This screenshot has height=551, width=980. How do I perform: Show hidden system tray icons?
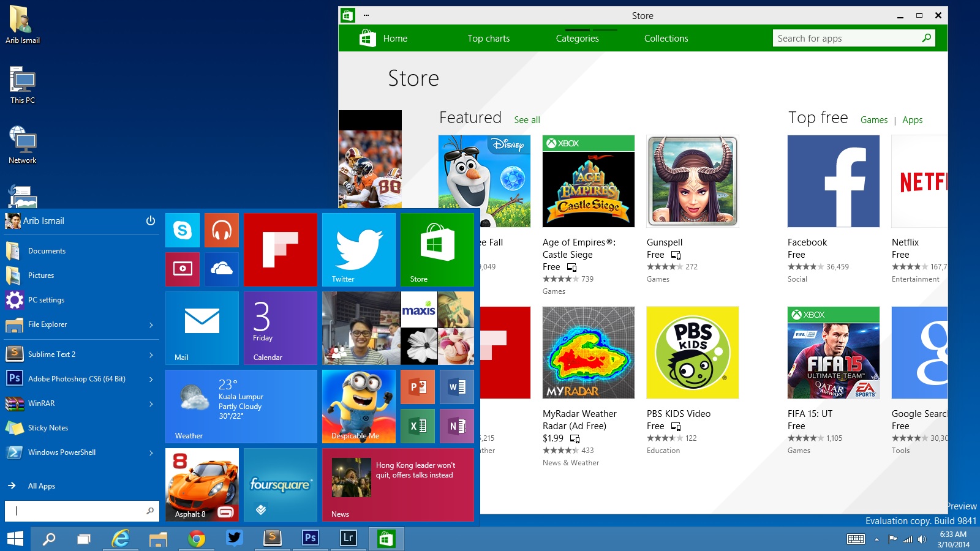(876, 539)
